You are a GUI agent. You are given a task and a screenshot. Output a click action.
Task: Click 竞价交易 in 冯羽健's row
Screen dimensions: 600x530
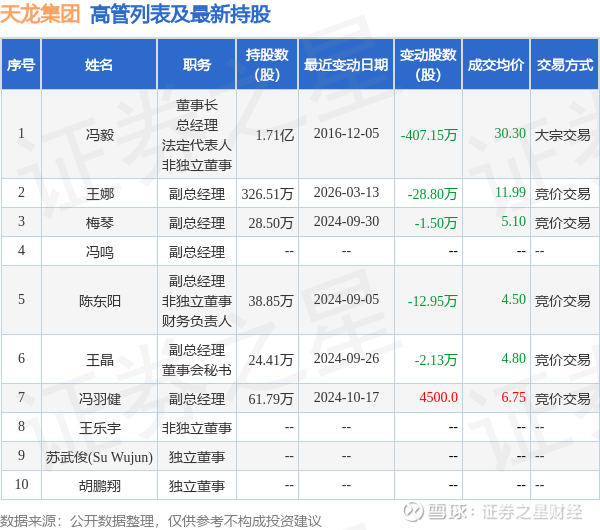562,399
